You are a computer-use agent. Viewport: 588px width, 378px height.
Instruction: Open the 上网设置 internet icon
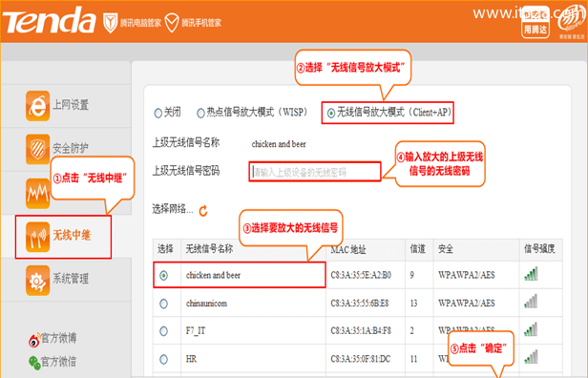pyautogui.click(x=37, y=106)
